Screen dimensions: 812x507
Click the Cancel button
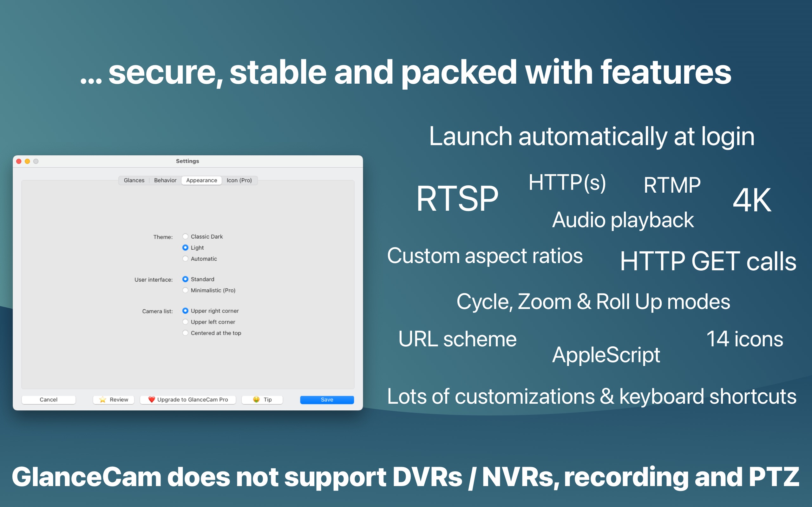click(x=49, y=400)
